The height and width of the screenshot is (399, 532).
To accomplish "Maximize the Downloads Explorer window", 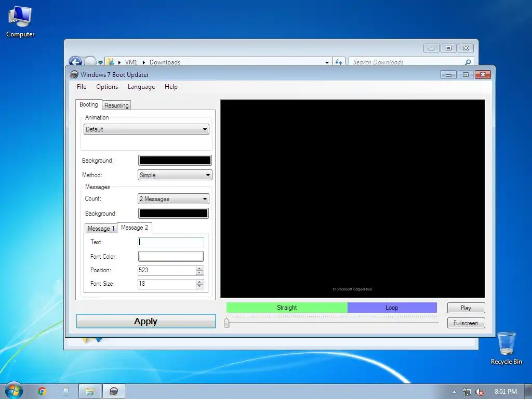I will pyautogui.click(x=448, y=48).
